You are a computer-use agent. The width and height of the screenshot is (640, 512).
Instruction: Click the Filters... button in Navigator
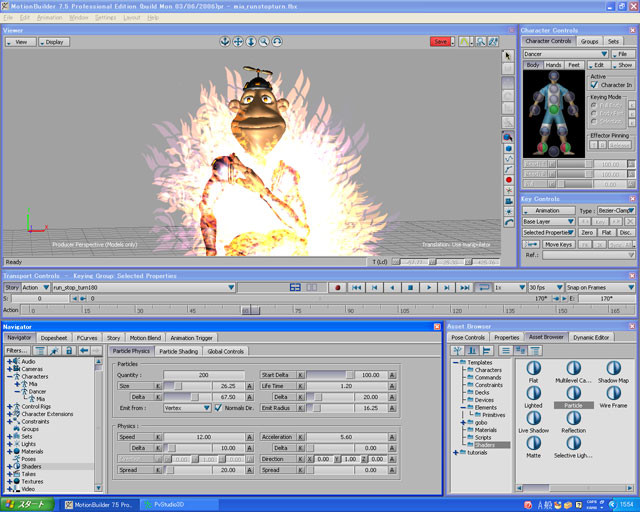click(x=17, y=350)
